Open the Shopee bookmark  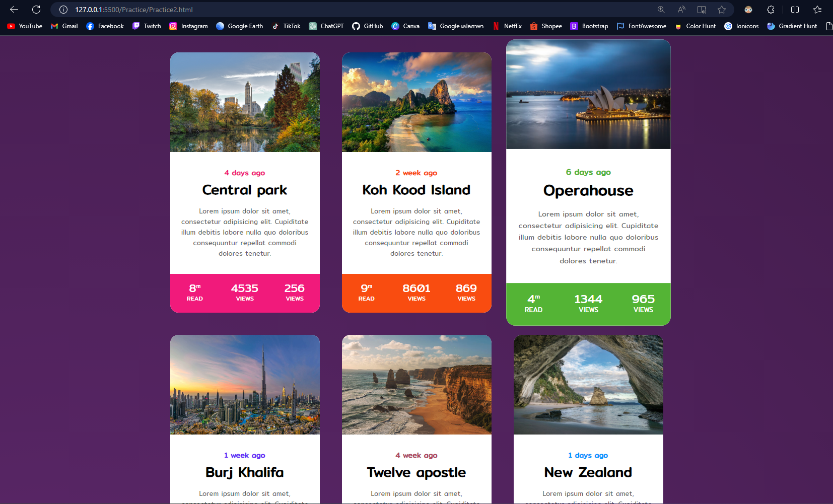(x=546, y=26)
